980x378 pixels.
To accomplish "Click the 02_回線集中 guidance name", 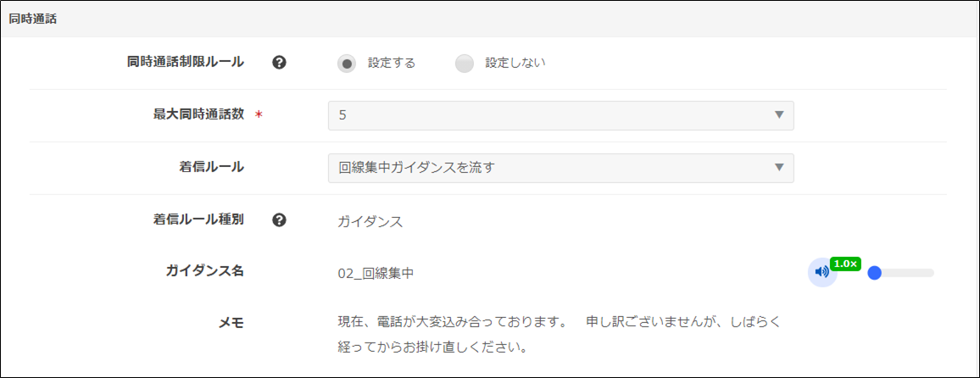I will [x=376, y=273].
